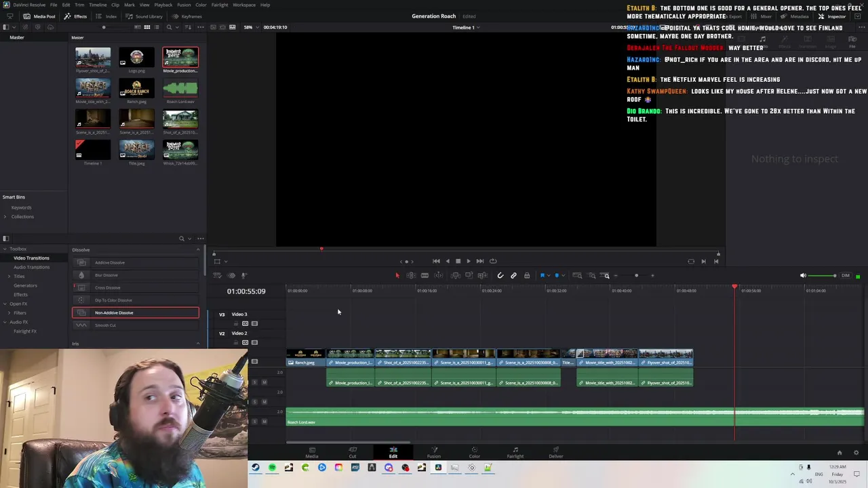Switch media pool to thumbnail view
Viewport: 868px width, 488px height.
tap(147, 27)
